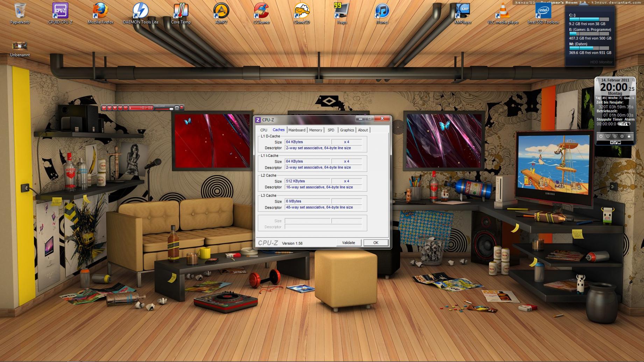This screenshot has height=362, width=644.
Task: Open the About tab in CPU-Z
Action: 363,130
